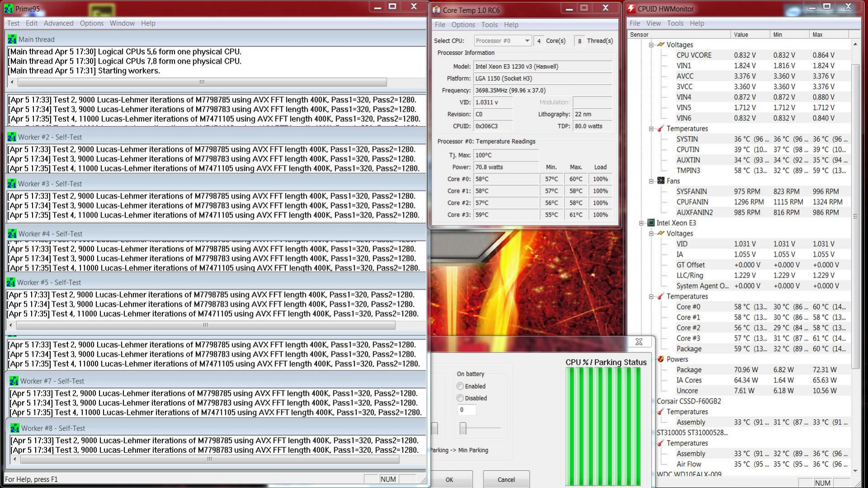Viewport: 868px width, 488px height.
Task: Select the Enabled radio under On battery
Action: point(460,386)
